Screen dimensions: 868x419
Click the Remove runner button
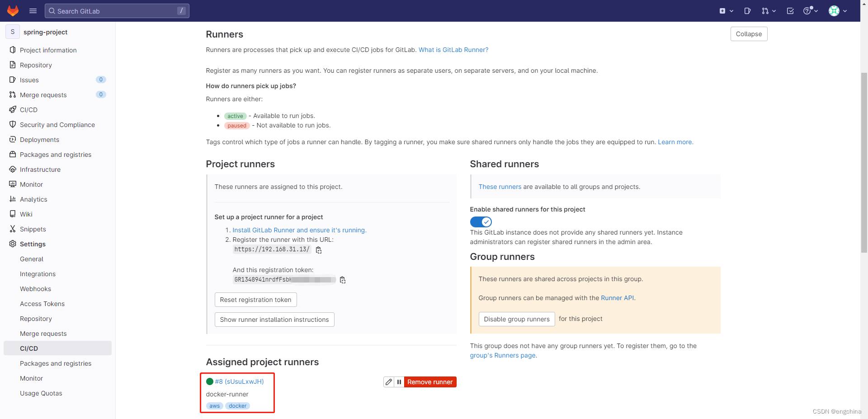(x=430, y=382)
